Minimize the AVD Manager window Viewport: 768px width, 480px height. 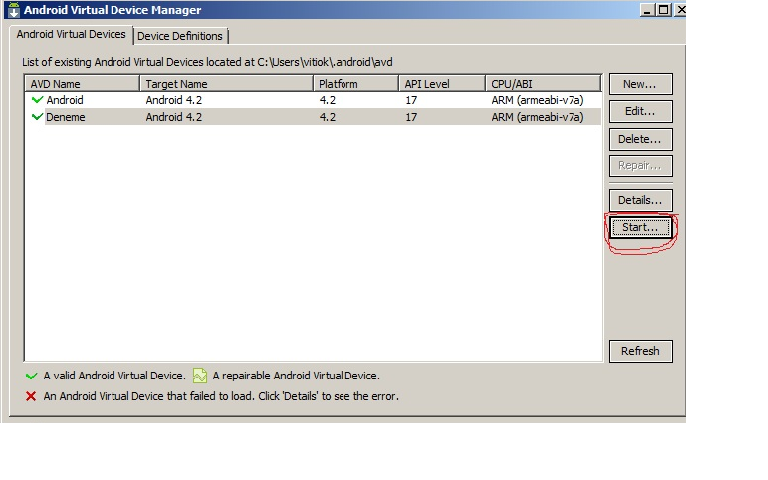(648, 10)
